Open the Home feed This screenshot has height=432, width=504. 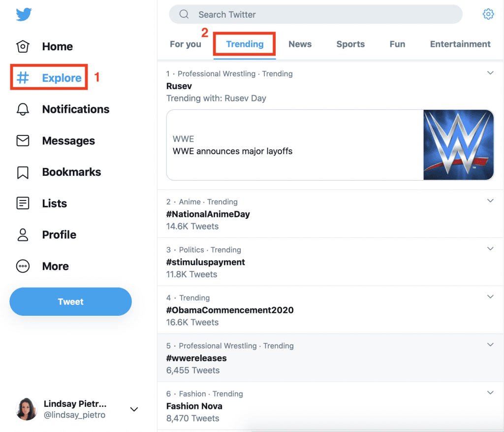[57, 46]
